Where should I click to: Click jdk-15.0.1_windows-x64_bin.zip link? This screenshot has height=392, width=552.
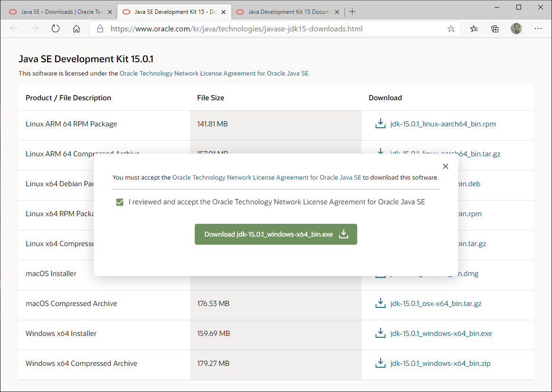[440, 363]
